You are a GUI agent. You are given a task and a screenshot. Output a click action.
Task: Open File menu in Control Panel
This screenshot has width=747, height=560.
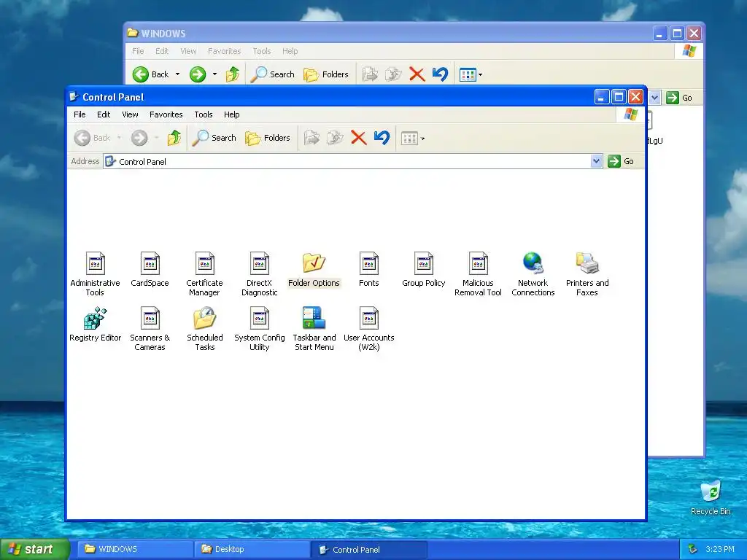click(x=80, y=114)
